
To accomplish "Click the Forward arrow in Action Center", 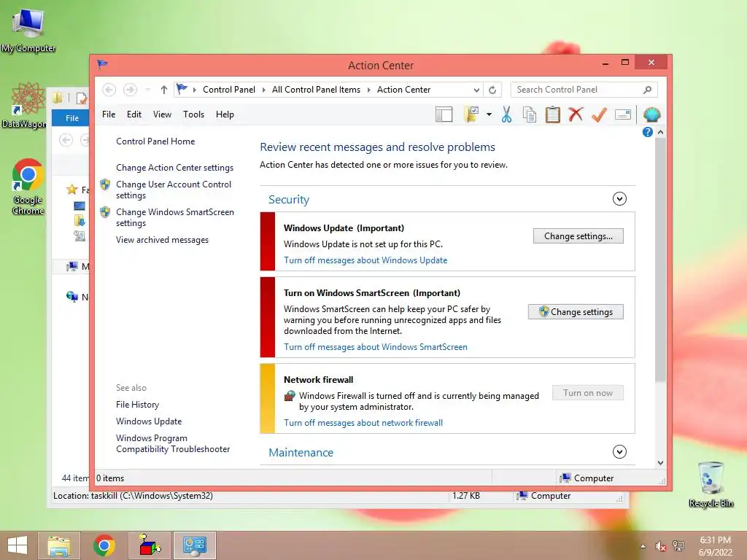I will [130, 90].
